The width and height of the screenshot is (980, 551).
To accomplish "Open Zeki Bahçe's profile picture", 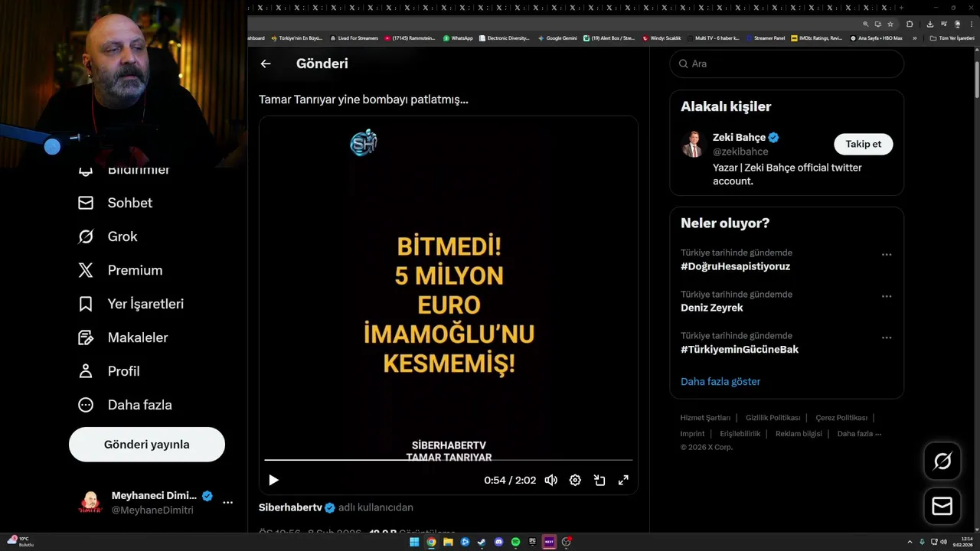I will tap(693, 144).
